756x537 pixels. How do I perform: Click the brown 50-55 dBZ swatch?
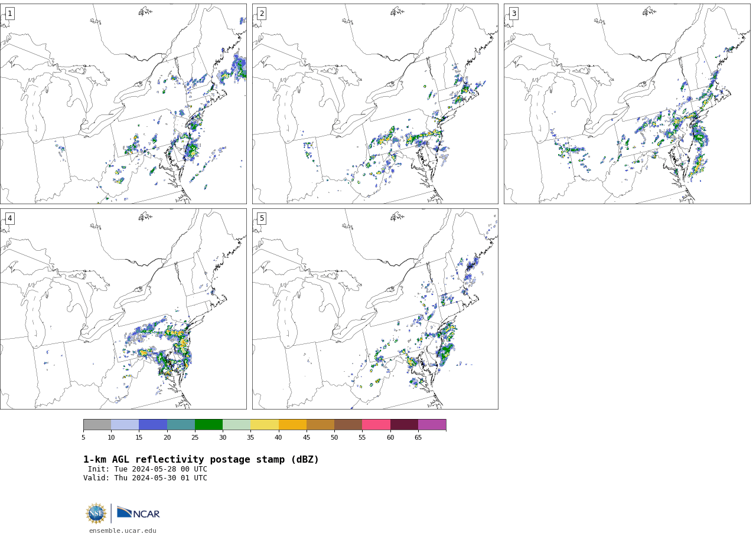[348, 425]
